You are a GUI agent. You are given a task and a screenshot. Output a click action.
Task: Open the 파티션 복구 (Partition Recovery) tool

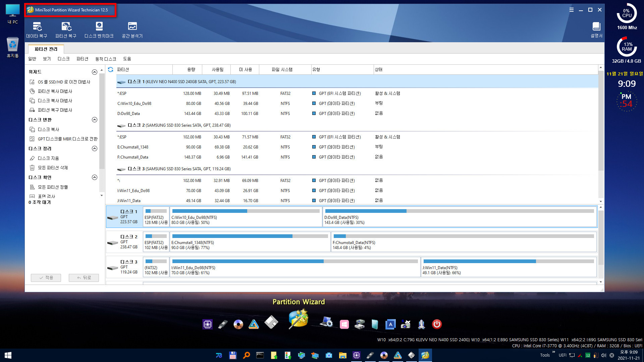(x=66, y=30)
